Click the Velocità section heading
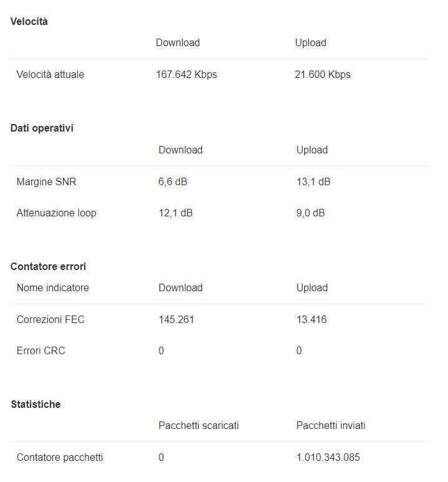The width and height of the screenshot is (448, 482). tap(29, 22)
